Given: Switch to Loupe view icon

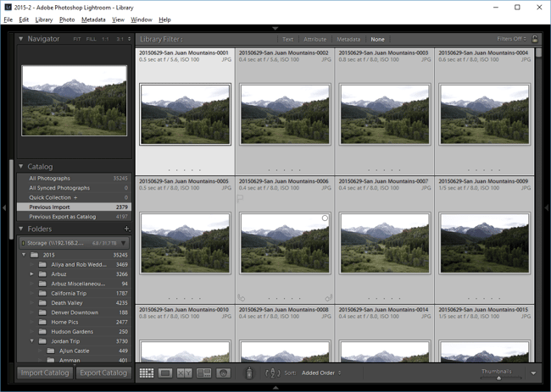Looking at the screenshot, I should coord(165,373).
